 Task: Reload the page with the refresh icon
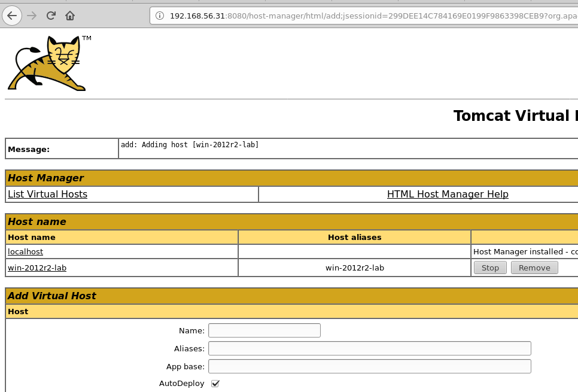pos(51,16)
